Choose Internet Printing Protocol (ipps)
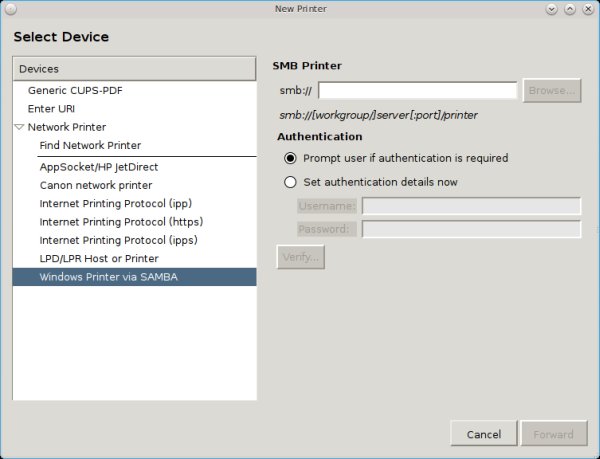This screenshot has height=459, width=600. (x=118, y=240)
